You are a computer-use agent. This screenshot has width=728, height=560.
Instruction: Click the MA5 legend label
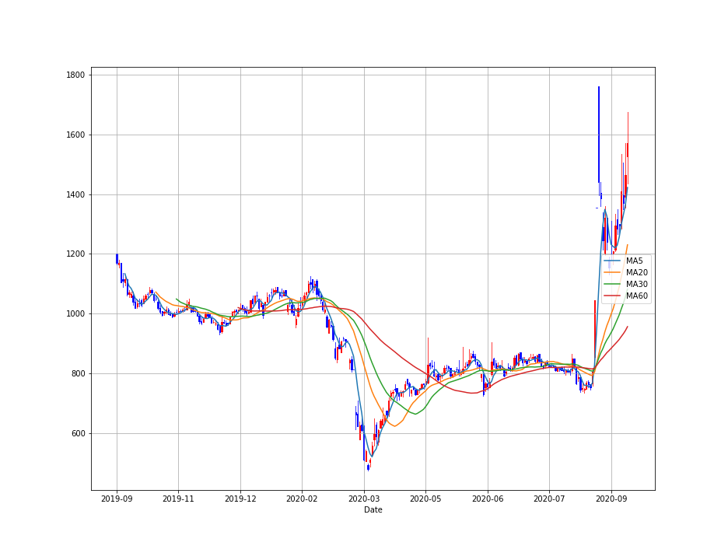coord(634,261)
